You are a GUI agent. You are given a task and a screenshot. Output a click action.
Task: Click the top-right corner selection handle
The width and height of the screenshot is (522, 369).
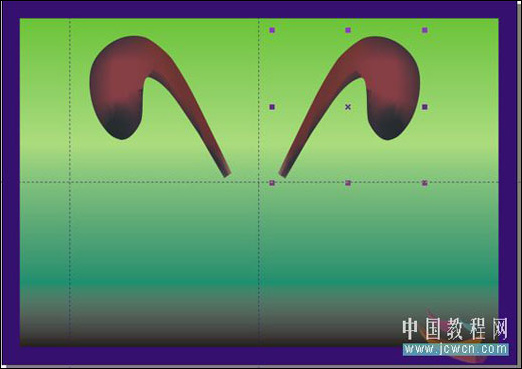tap(424, 30)
